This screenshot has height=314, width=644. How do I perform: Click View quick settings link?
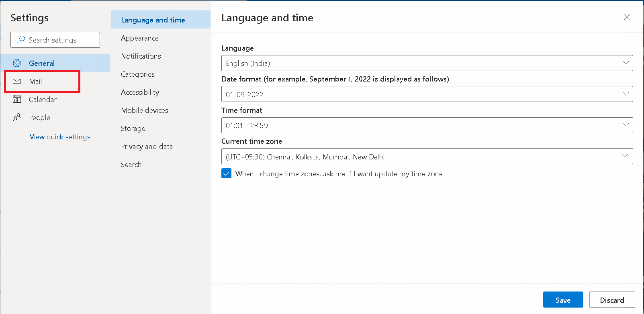[x=60, y=137]
